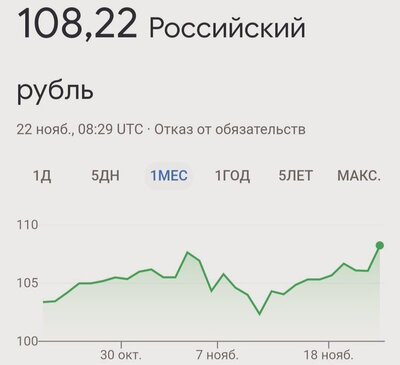This screenshot has height=365, width=400.
Task: Click the 100 y-axis baseline label
Action: coord(28,341)
